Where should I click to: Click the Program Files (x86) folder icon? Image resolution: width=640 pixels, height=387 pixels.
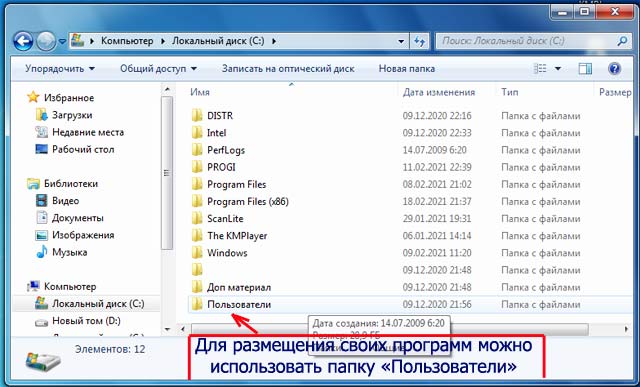[x=197, y=201]
